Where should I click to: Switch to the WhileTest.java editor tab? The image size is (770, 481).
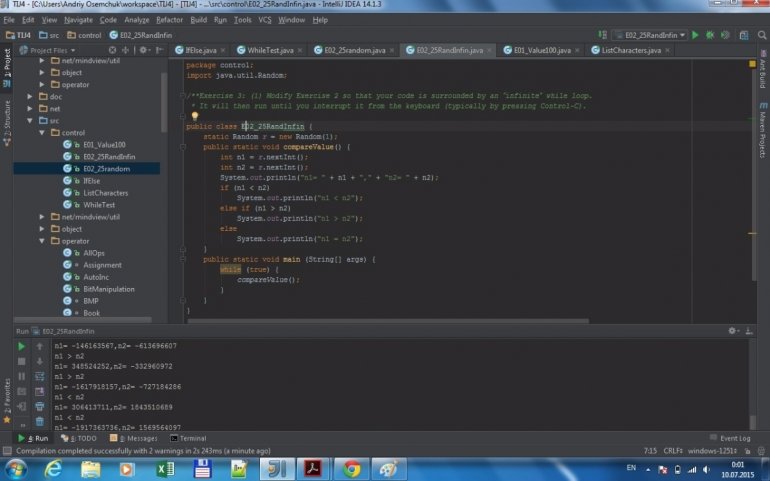click(x=270, y=50)
